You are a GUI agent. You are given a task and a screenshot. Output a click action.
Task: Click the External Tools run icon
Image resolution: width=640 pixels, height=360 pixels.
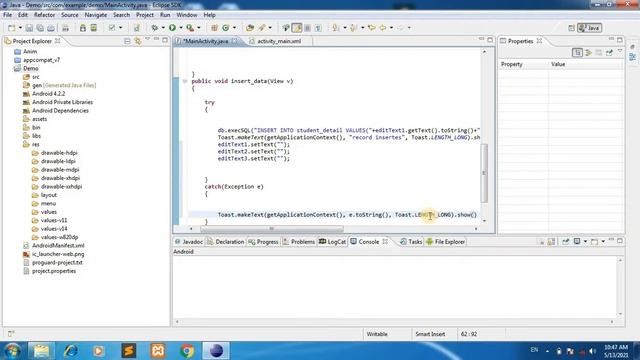[x=190, y=28]
